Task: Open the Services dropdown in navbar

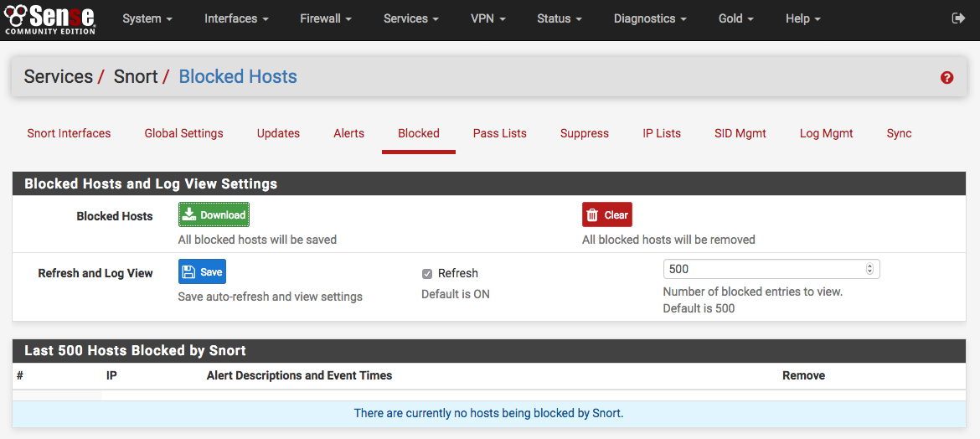Action: (410, 18)
